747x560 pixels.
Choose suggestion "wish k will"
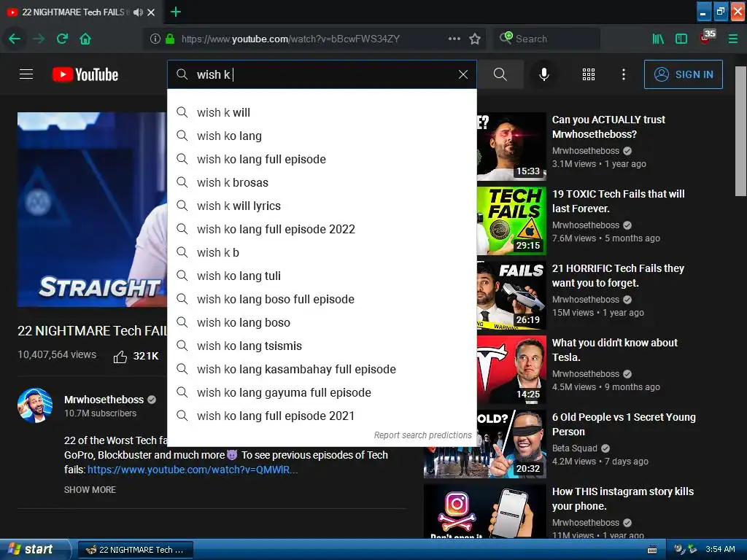click(322, 112)
